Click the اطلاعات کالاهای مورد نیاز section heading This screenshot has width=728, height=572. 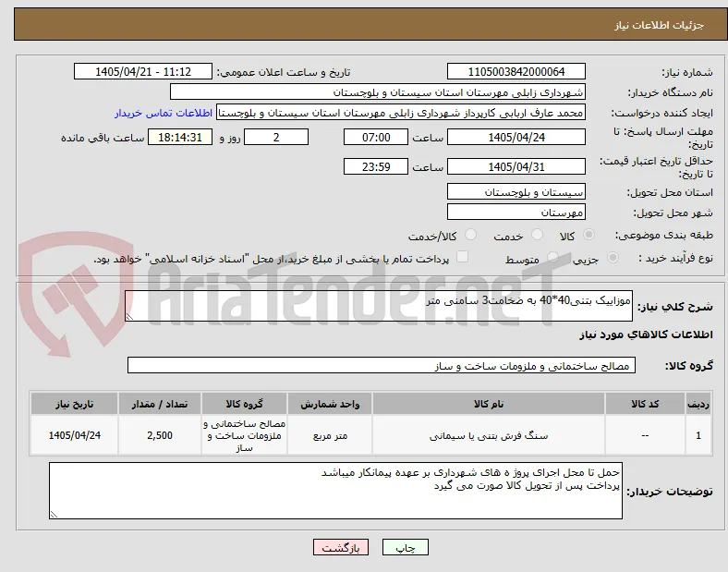point(646,335)
